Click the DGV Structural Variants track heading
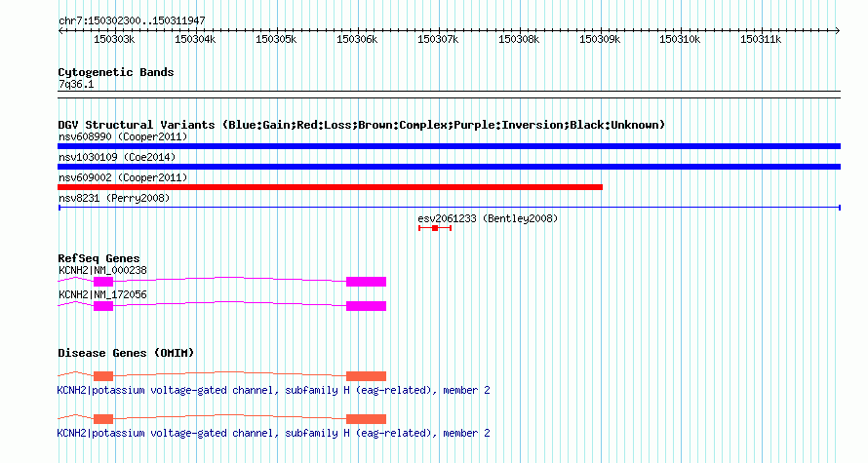The width and height of the screenshot is (868, 463). coord(361,125)
